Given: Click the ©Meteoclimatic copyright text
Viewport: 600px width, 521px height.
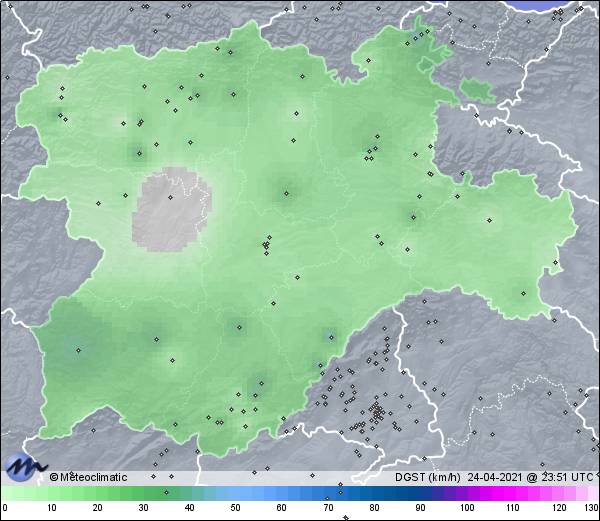Looking at the screenshot, I should point(88,477).
